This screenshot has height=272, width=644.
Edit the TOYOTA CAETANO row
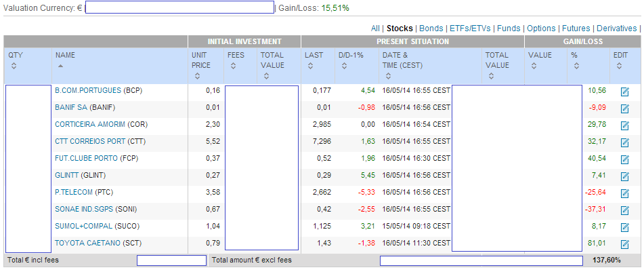(625, 244)
